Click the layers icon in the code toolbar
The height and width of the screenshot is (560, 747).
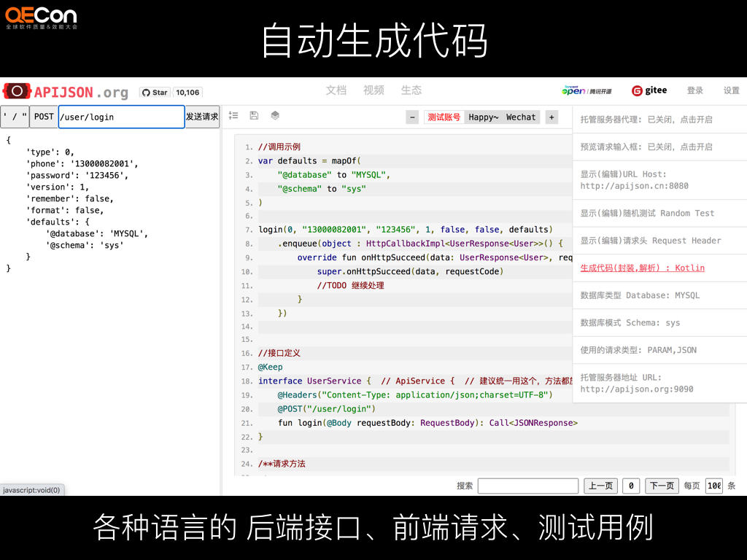point(274,115)
